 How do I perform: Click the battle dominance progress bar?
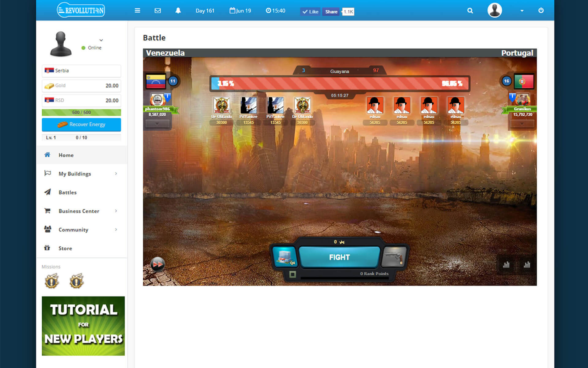click(340, 83)
